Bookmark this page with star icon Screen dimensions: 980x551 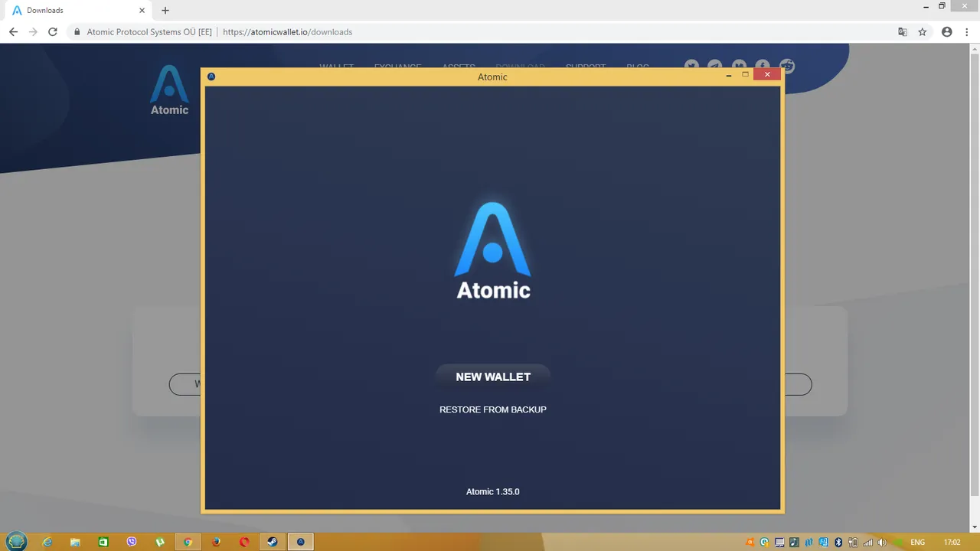tap(923, 32)
